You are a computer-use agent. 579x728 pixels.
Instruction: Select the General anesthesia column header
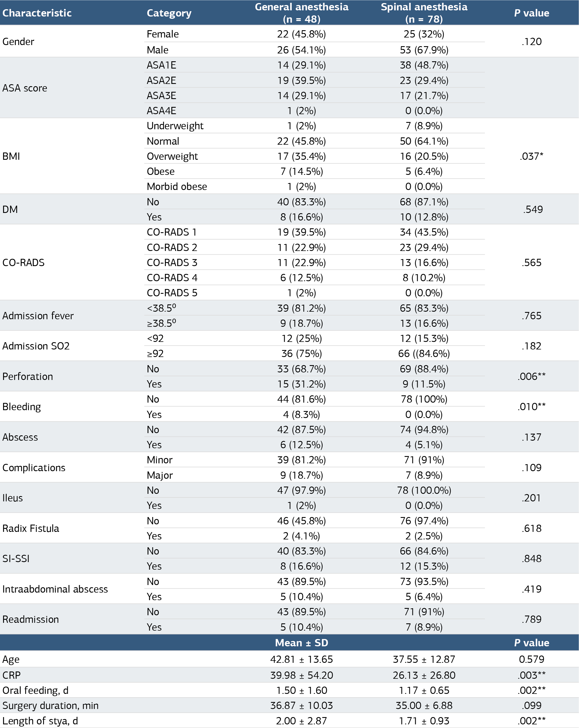(301, 13)
